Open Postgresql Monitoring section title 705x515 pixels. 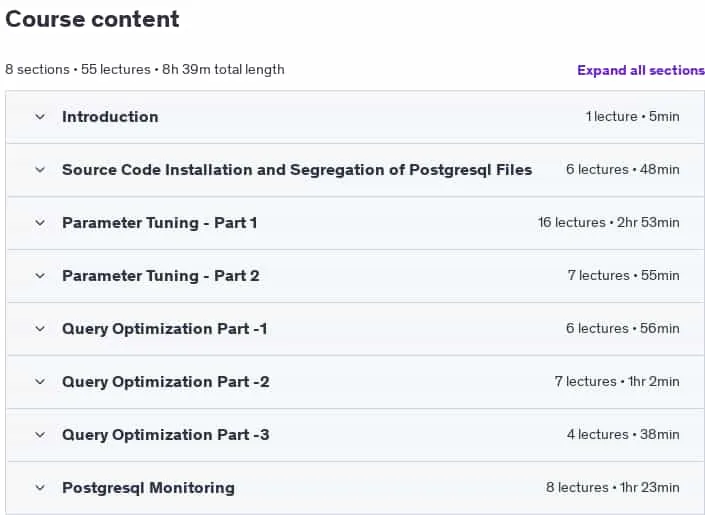click(148, 488)
